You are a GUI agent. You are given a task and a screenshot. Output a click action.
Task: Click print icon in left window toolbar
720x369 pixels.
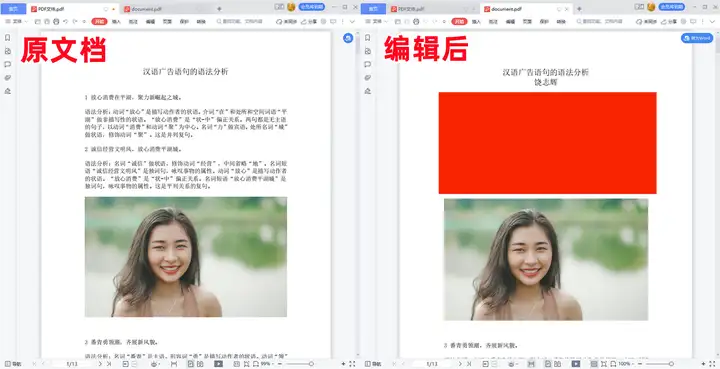coord(56,22)
